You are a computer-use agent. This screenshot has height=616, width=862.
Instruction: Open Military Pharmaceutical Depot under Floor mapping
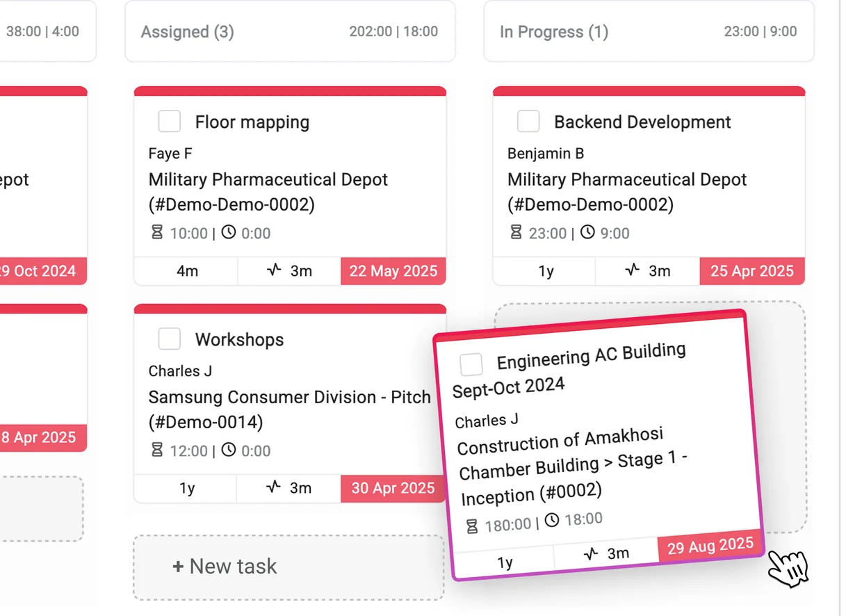(268, 192)
